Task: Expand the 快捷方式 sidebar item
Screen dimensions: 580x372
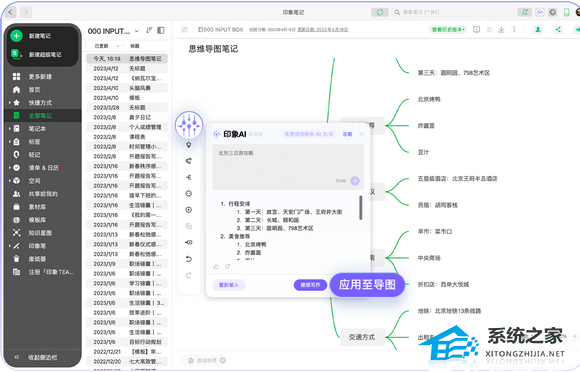Action: coord(10,102)
